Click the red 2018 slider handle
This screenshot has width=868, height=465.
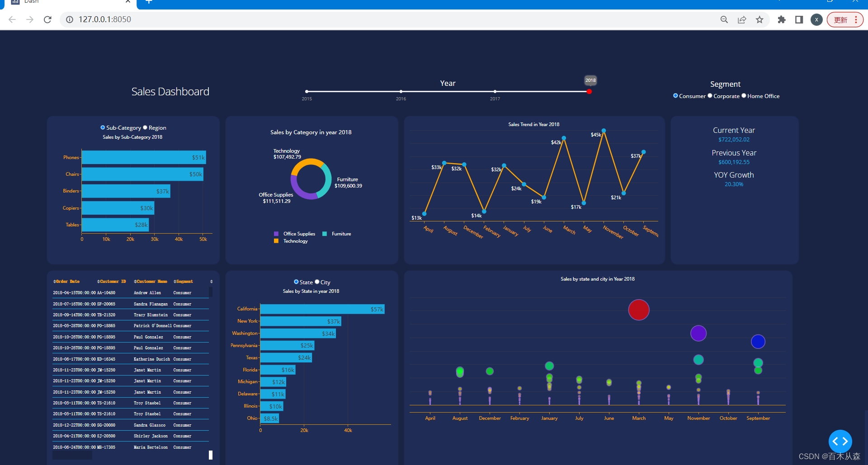[589, 91]
